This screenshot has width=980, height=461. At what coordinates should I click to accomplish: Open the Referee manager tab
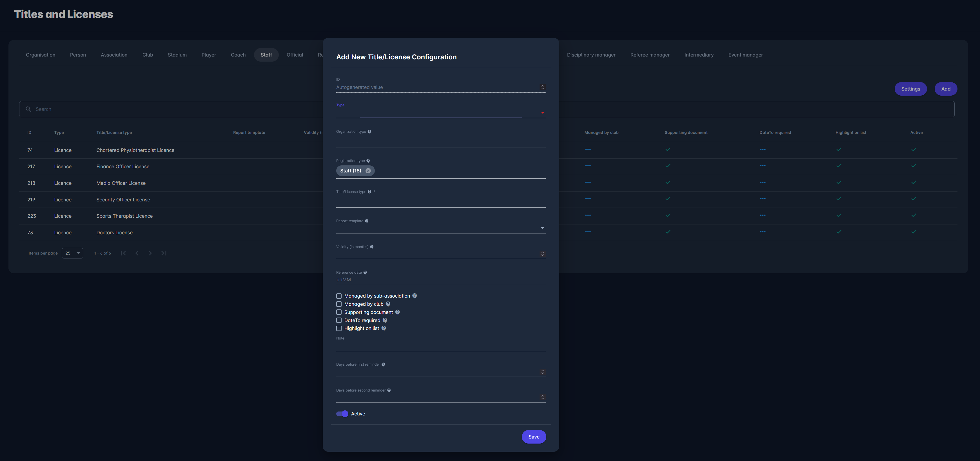[649, 55]
